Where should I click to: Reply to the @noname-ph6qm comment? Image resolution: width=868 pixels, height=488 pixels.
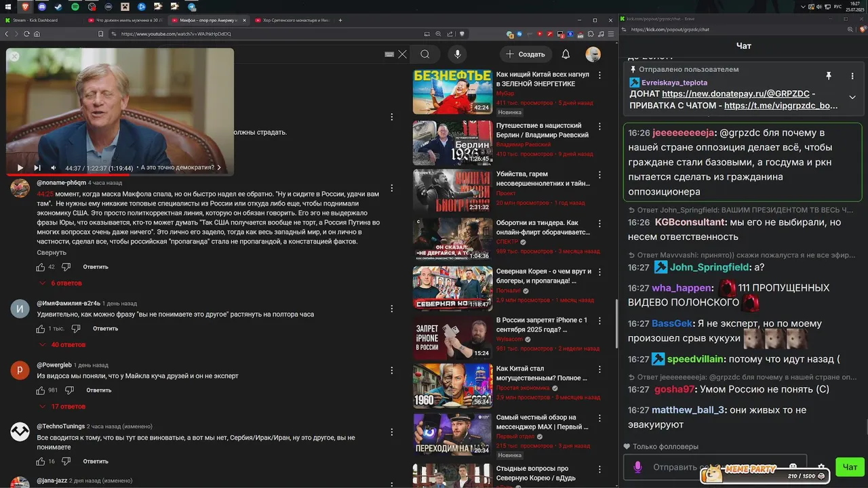[96, 267]
